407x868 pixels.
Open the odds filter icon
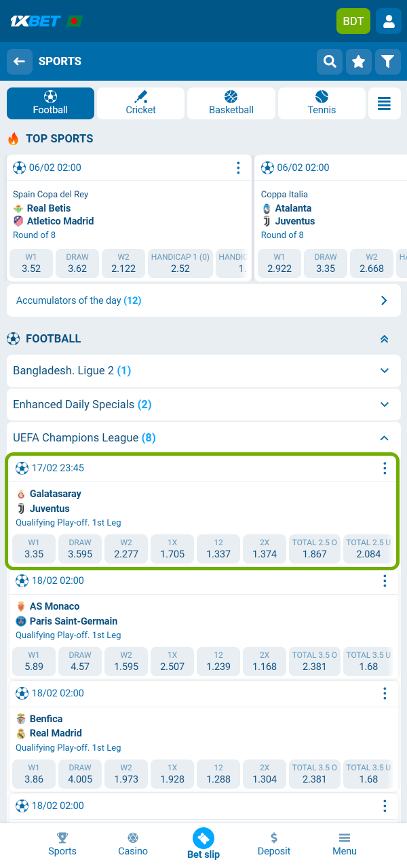pyautogui.click(x=387, y=61)
